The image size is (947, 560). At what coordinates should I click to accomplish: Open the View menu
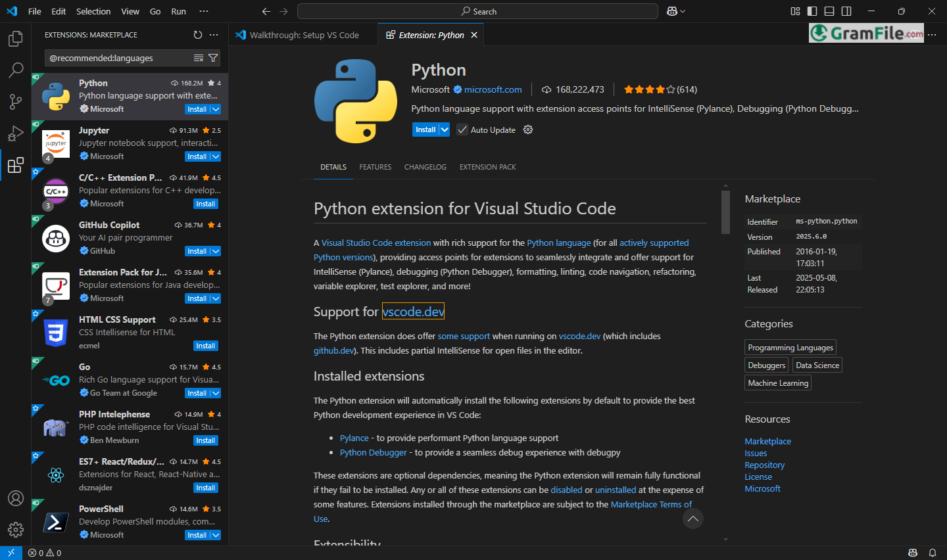[x=130, y=11]
